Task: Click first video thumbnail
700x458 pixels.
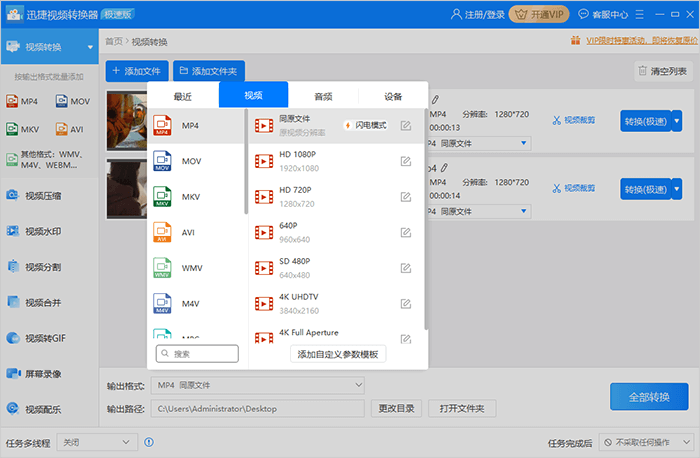Action: 127,121
